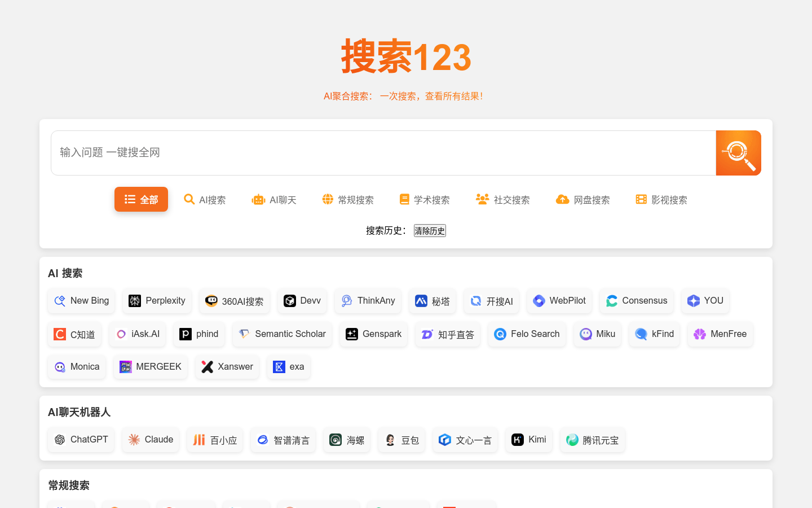This screenshot has width=812, height=508.
Task: Click the 搜索123 logo title
Action: (x=406, y=56)
